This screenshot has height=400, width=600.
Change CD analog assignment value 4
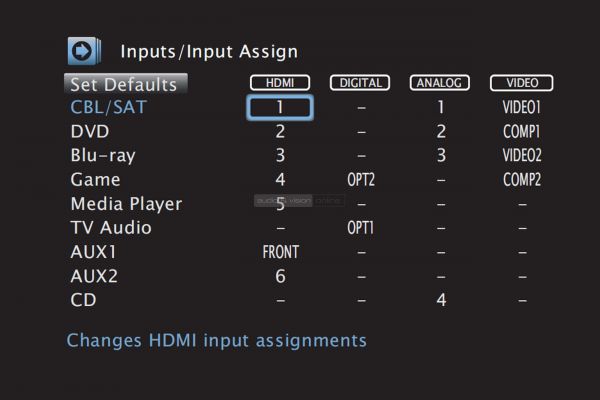click(441, 300)
